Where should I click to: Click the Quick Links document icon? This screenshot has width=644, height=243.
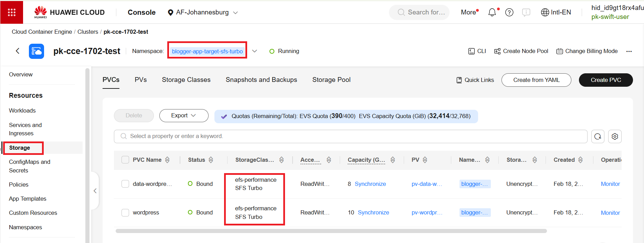(x=459, y=80)
